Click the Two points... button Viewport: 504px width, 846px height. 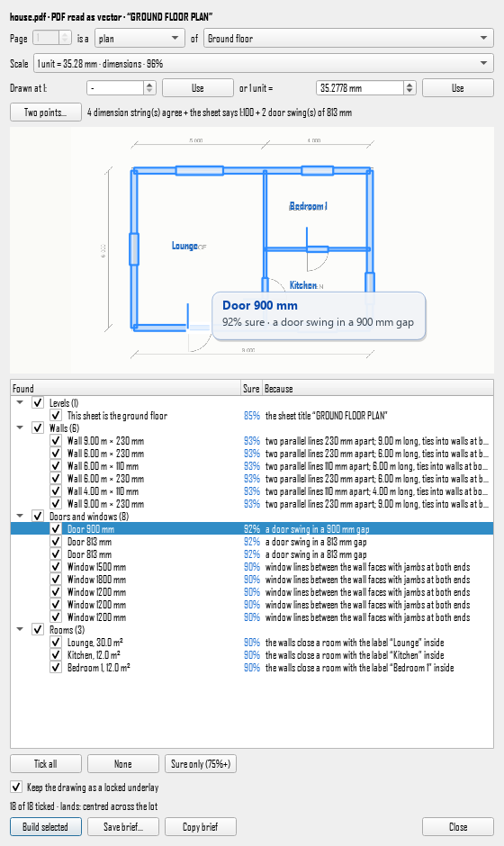coord(46,112)
